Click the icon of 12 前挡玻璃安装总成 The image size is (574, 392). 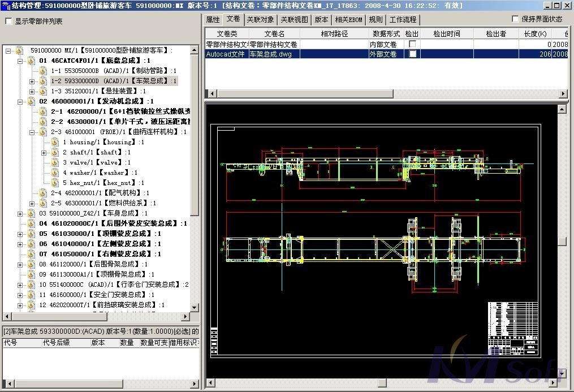tap(32, 305)
